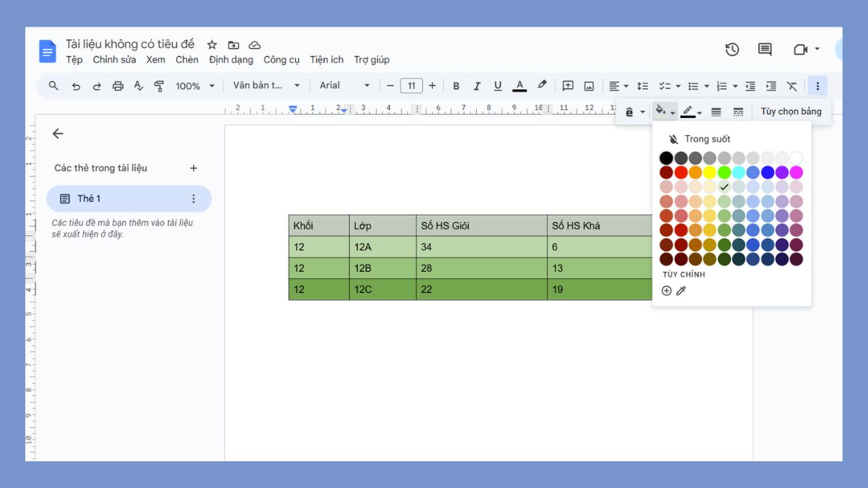Open the zoom 100% dropdown
The width and height of the screenshot is (868, 488).
pyautogui.click(x=195, y=86)
